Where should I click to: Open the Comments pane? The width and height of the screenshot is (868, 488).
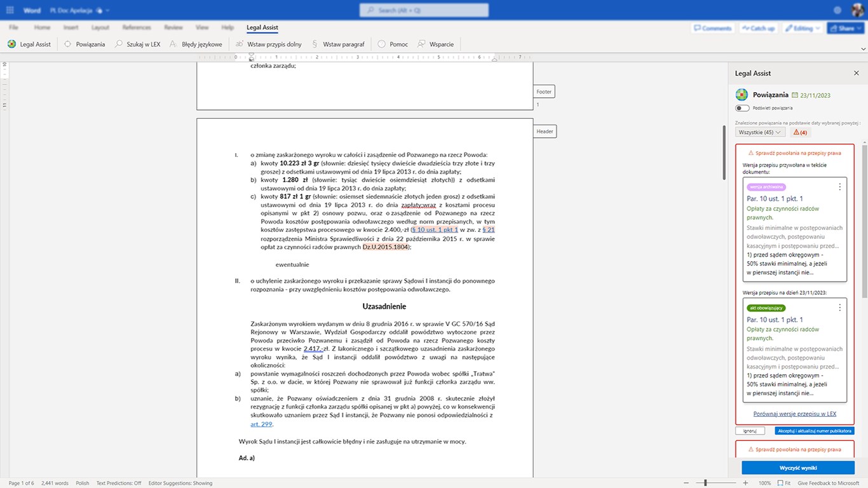point(712,29)
